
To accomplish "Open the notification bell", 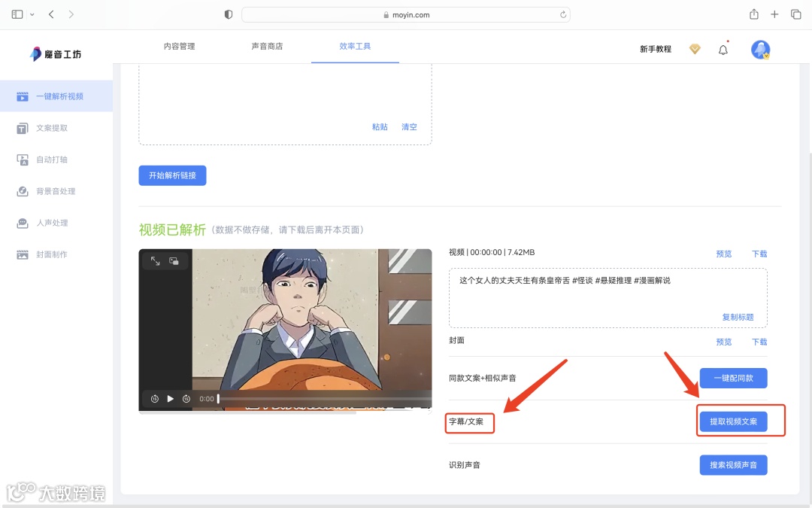I will [x=723, y=49].
